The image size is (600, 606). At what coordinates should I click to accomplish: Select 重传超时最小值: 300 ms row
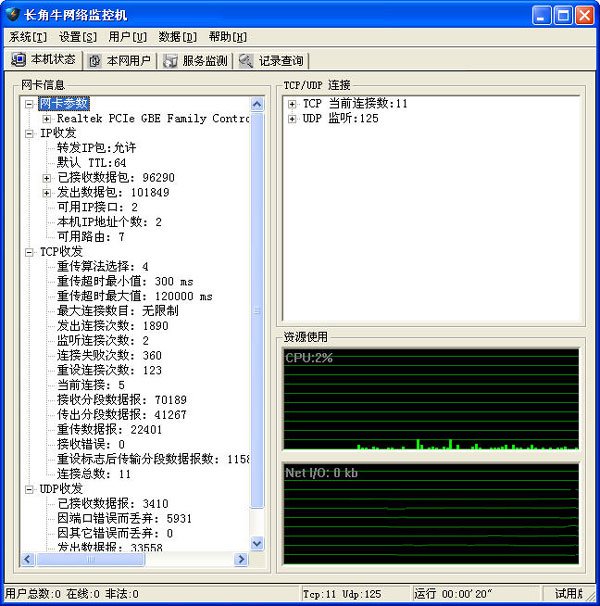tap(125, 281)
